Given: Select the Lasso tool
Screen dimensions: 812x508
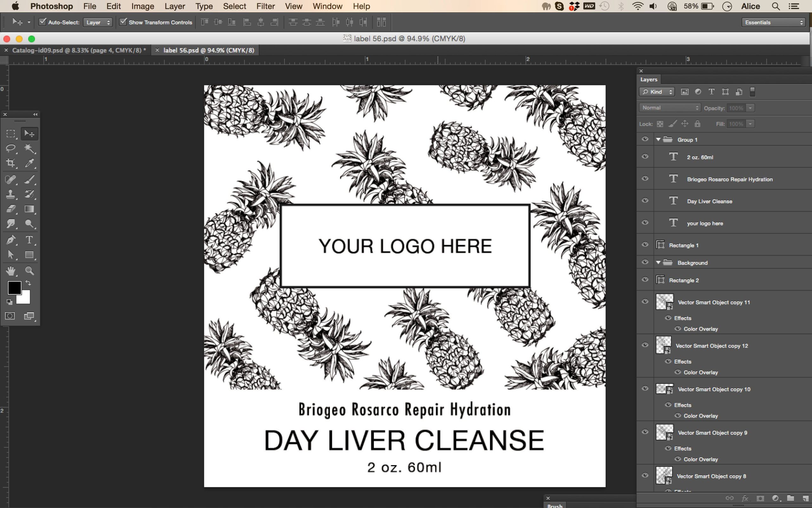Looking at the screenshot, I should click(x=11, y=149).
